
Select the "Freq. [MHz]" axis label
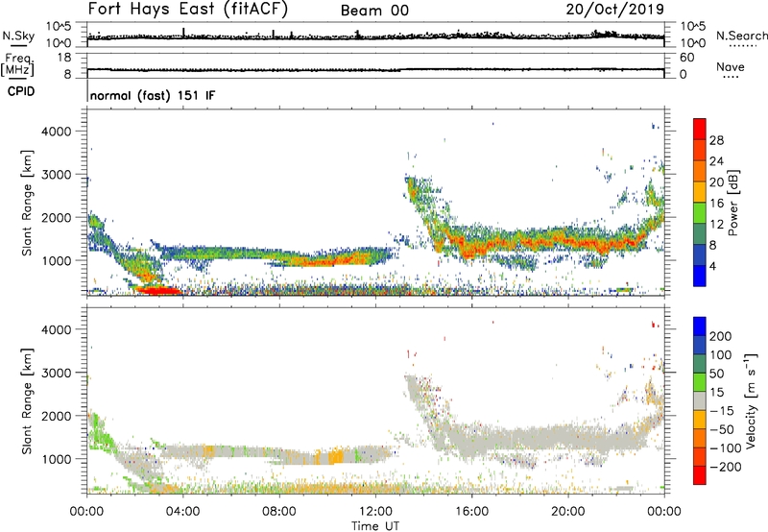[x=17, y=65]
